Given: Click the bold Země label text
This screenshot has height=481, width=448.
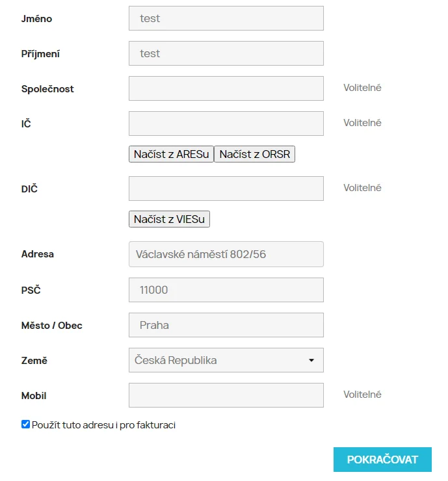Looking at the screenshot, I should click(34, 361).
